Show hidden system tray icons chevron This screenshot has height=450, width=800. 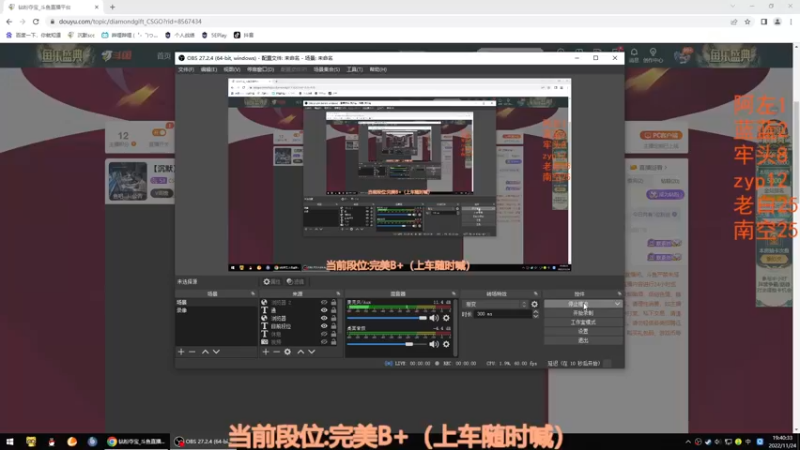[688, 442]
